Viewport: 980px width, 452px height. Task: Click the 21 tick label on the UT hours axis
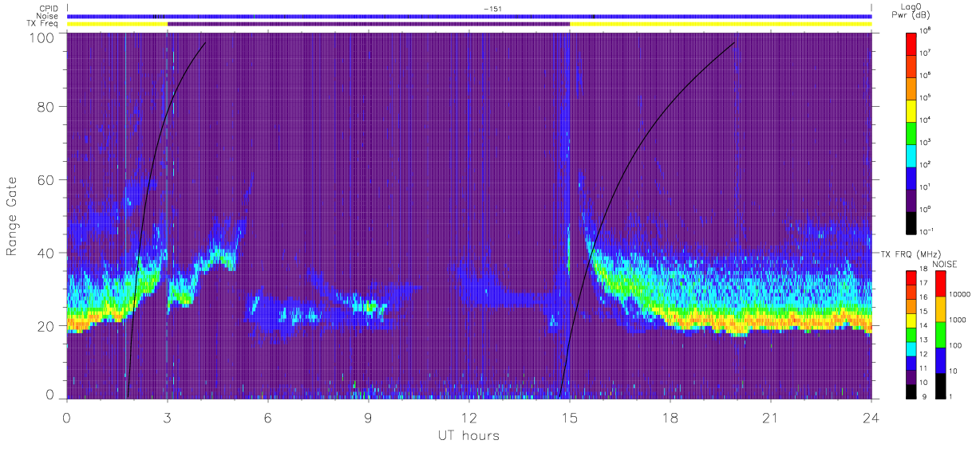(x=771, y=417)
